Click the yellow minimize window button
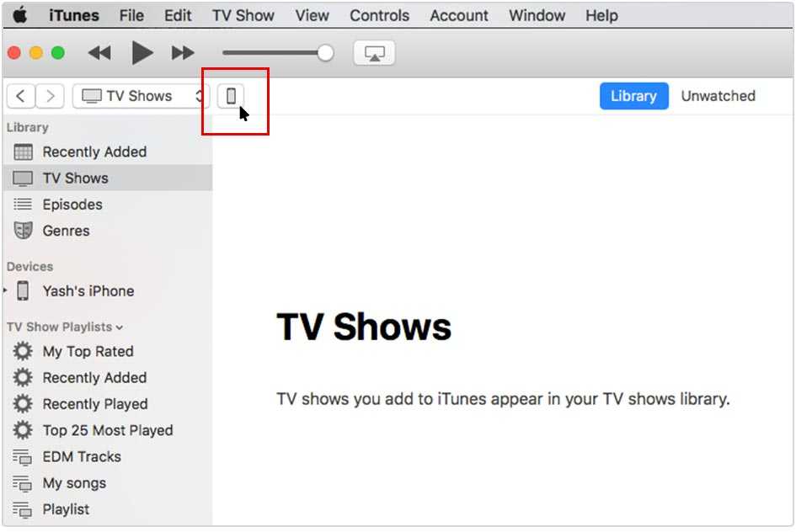796x532 pixels. point(36,53)
